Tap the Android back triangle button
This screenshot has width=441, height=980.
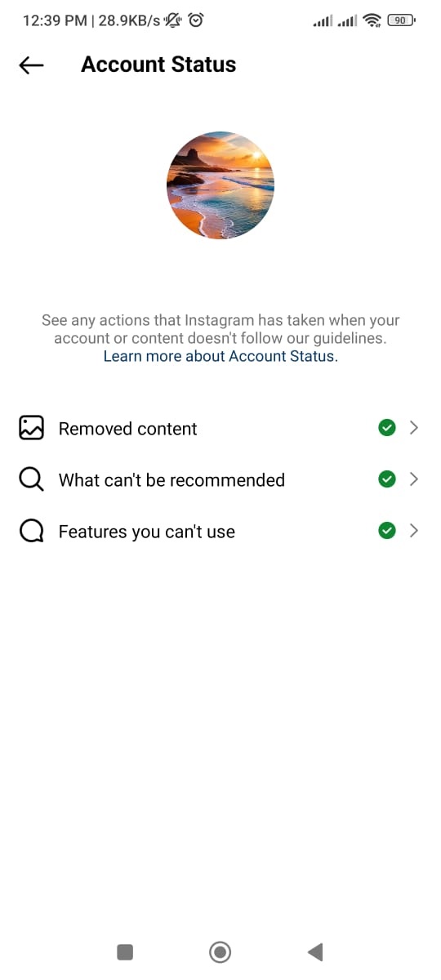coord(315,951)
